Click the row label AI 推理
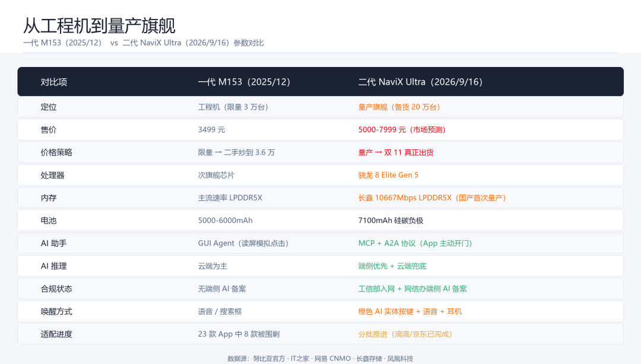This screenshot has height=364, width=641. 53,266
